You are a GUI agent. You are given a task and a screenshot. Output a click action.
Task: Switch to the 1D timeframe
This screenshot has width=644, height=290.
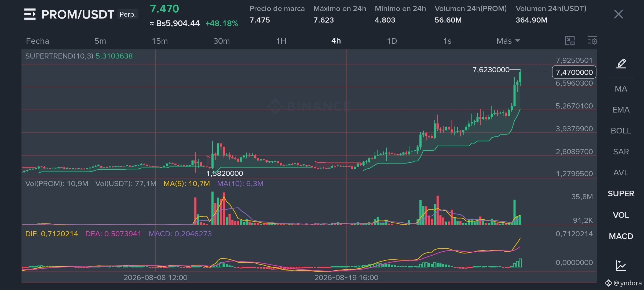[392, 41]
